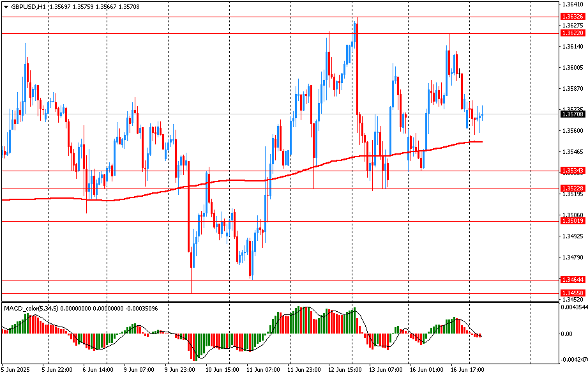Click the 1.34644 red price label

click(x=572, y=280)
